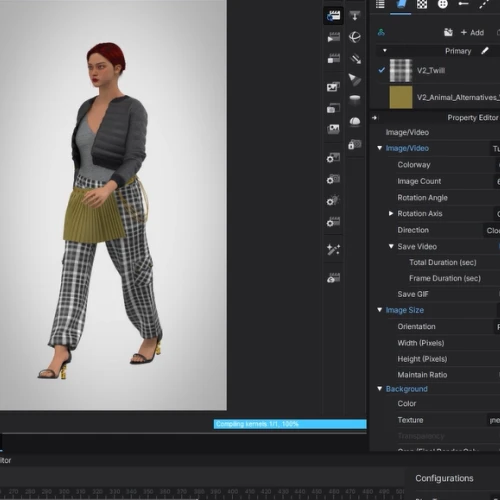Open saved image folder icon
The height and width of the screenshot is (500, 500).
point(333,129)
